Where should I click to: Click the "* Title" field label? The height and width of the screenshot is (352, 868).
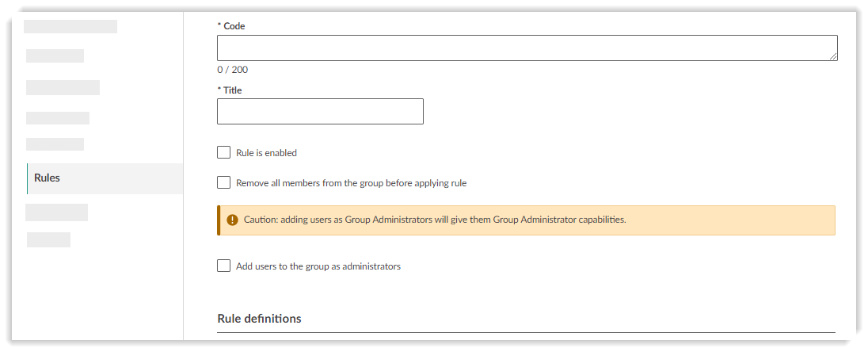[x=230, y=90]
